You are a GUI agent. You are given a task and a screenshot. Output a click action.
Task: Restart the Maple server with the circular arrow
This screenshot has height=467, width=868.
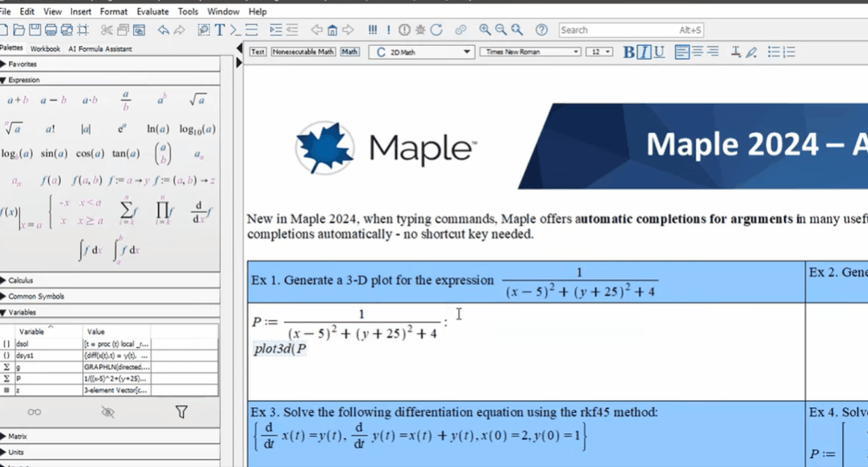click(x=436, y=30)
